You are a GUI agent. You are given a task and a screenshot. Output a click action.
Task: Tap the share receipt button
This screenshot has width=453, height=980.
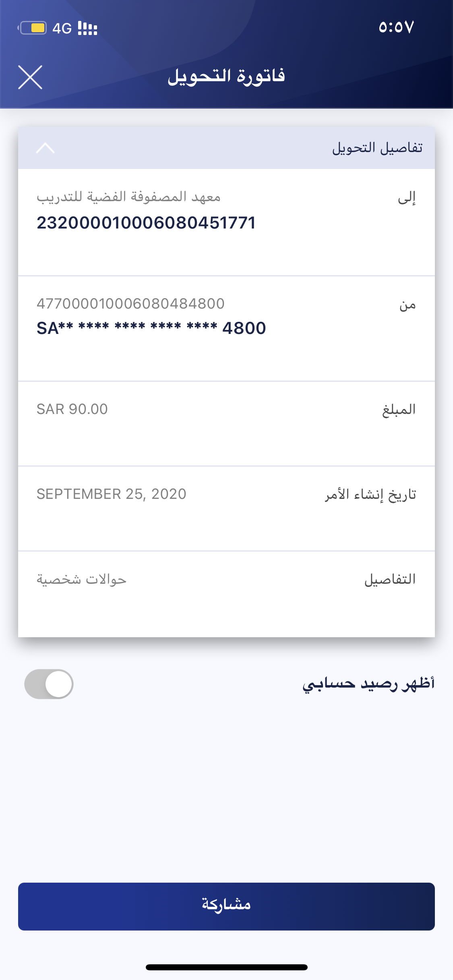tap(226, 906)
